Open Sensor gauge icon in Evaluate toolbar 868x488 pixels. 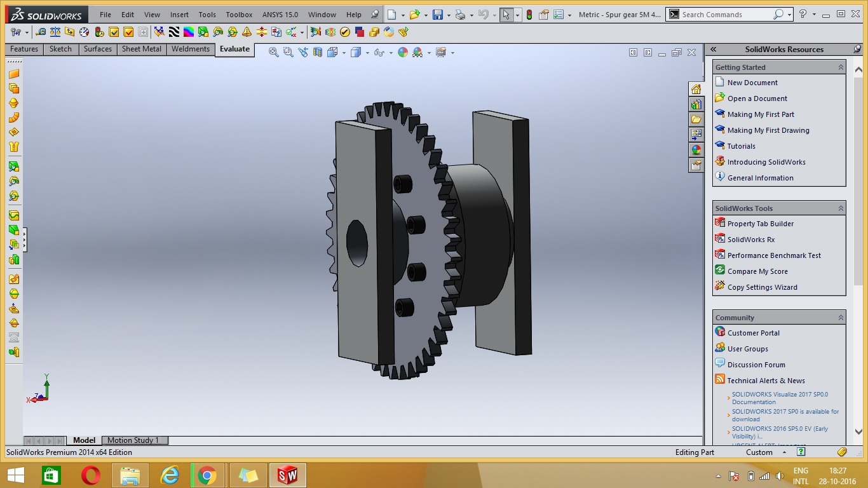(x=84, y=32)
